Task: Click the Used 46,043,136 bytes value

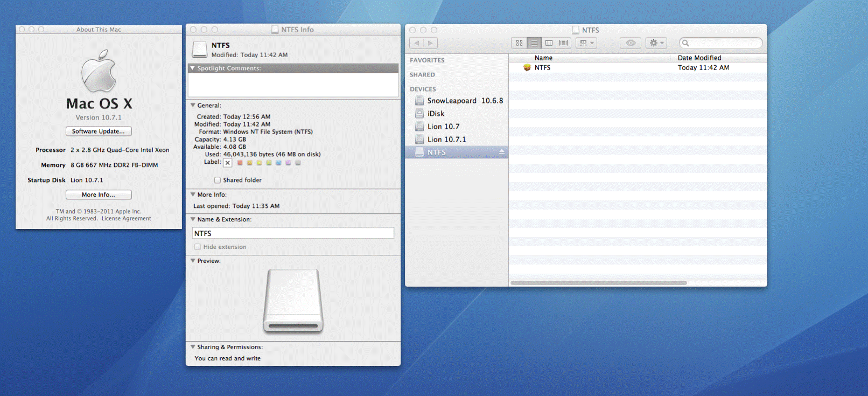Action: pyautogui.click(x=272, y=155)
